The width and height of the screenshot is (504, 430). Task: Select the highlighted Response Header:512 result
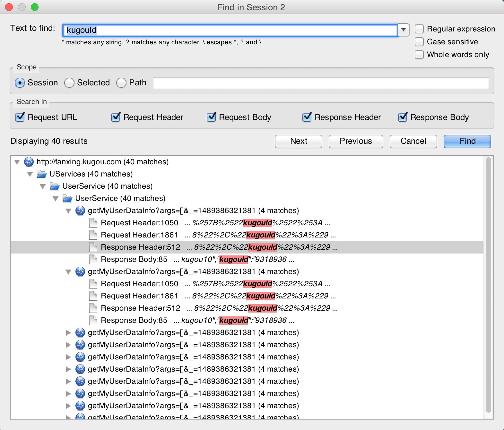[x=247, y=247]
